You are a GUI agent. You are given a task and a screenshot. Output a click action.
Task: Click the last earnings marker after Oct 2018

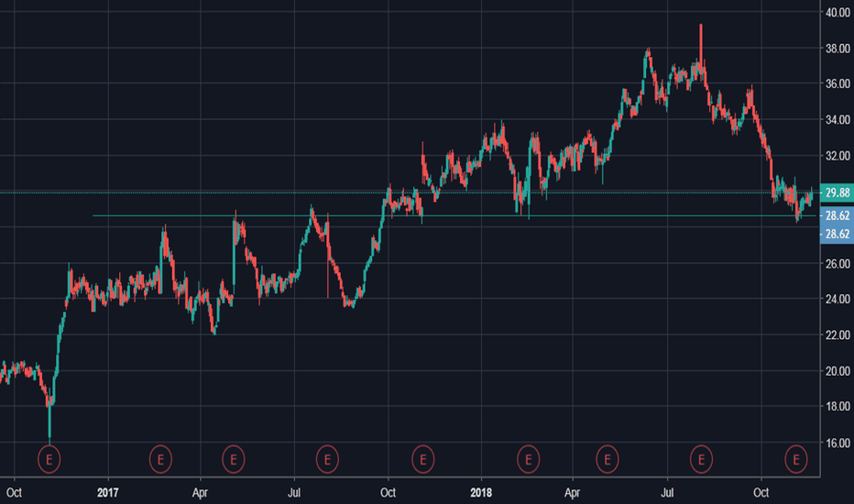tap(796, 460)
